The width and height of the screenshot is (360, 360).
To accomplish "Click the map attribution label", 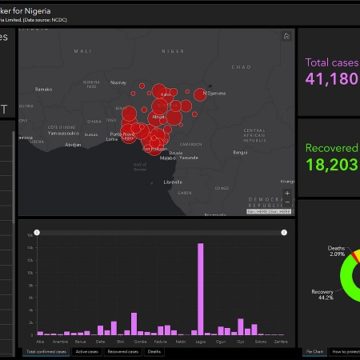I will click(269, 211).
